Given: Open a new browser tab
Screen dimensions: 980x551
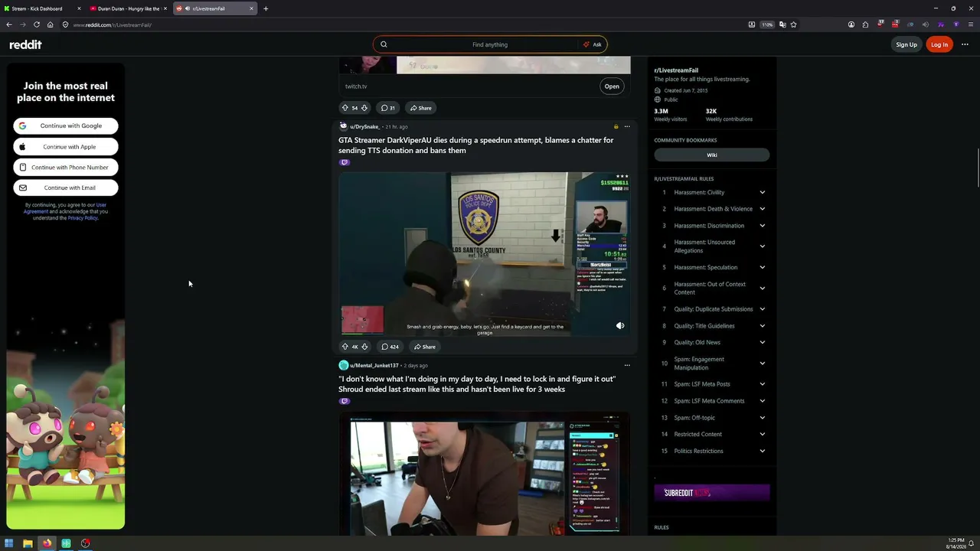Looking at the screenshot, I should pyautogui.click(x=266, y=8).
